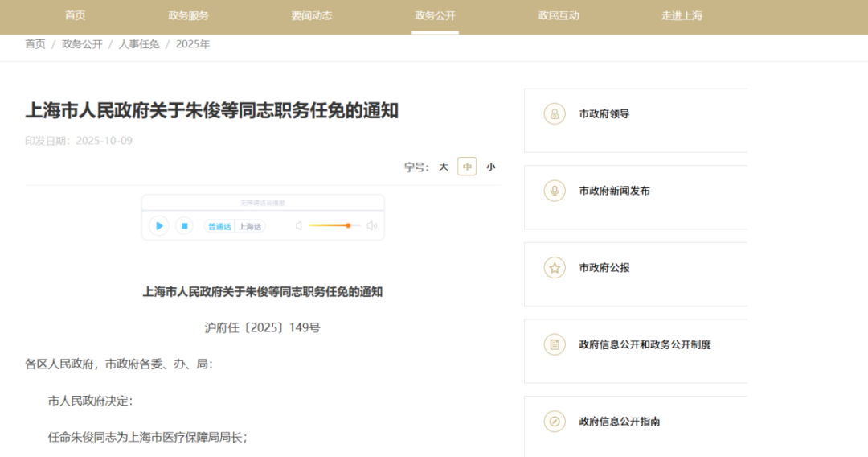The width and height of the screenshot is (868, 457).
Task: Open 要闻动态 navigation item
Action: point(312,15)
